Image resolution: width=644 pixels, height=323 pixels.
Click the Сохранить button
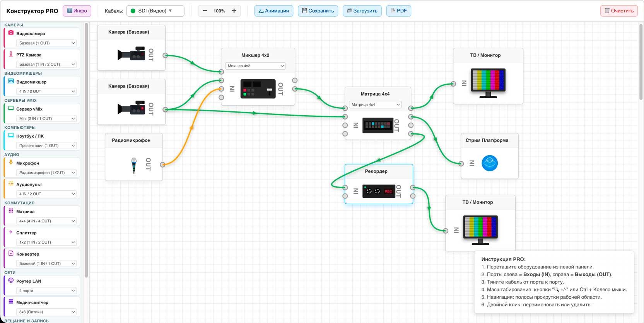coord(318,11)
